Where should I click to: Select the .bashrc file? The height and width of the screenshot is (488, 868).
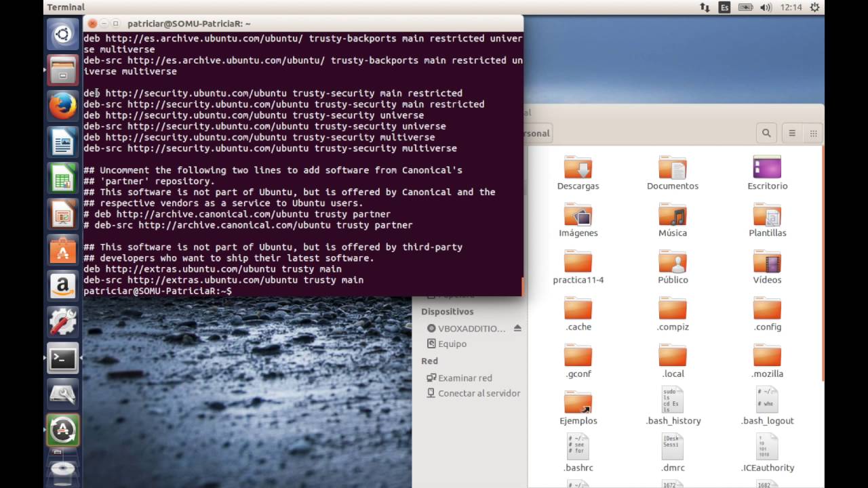(x=578, y=453)
